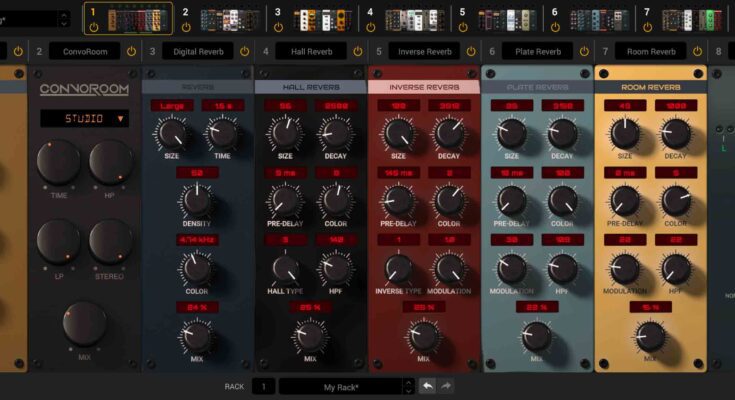Select the Plate Reverb slot name tab
Viewport: 735px width, 400px height.
(537, 51)
